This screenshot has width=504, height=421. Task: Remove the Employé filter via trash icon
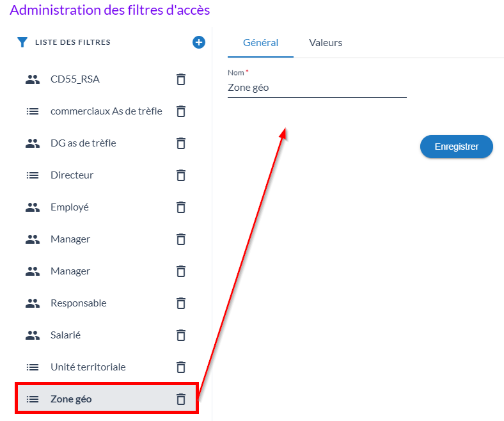tap(181, 207)
